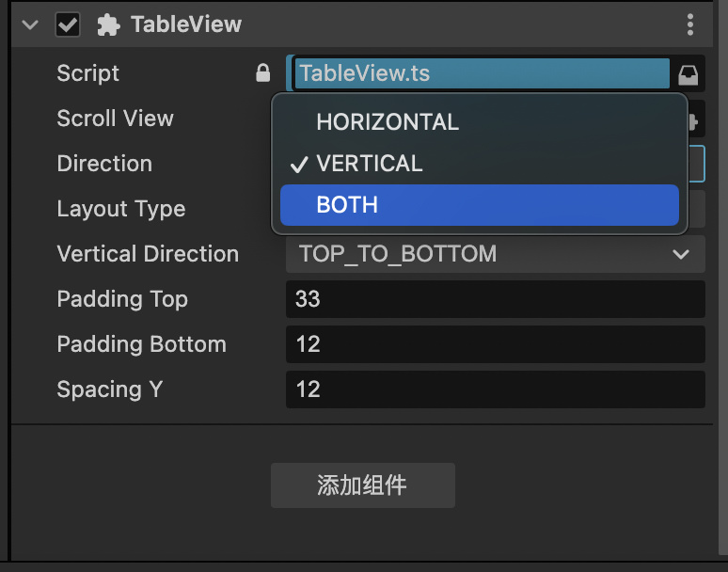The height and width of the screenshot is (572, 728).
Task: Click the Padding Bottom input field
Action: (495, 344)
